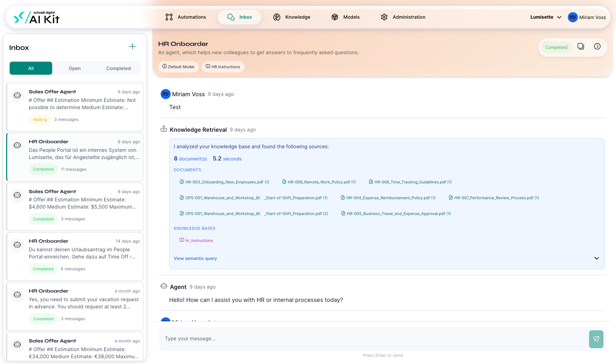Open the Automations section
Viewport: 616px width, 364px height.
(x=186, y=17)
